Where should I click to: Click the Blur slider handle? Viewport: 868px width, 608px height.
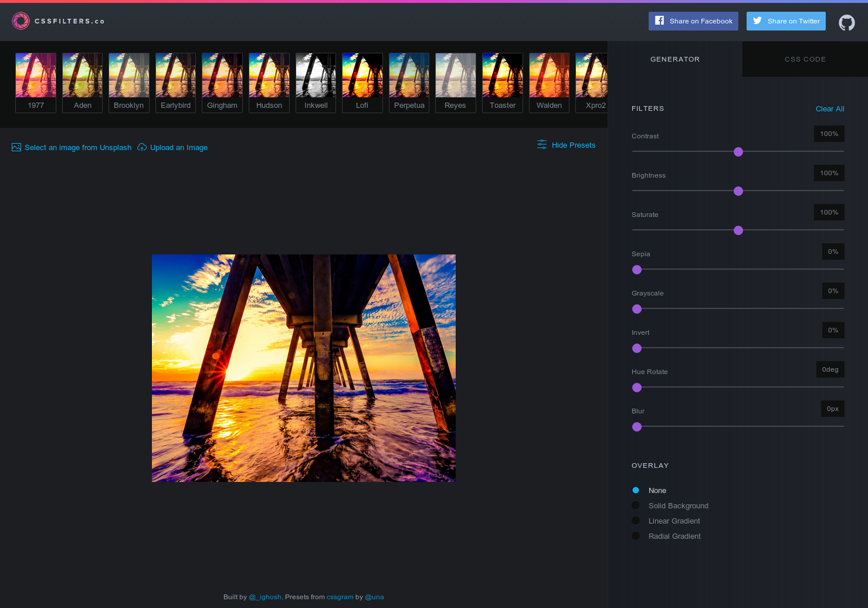637,427
